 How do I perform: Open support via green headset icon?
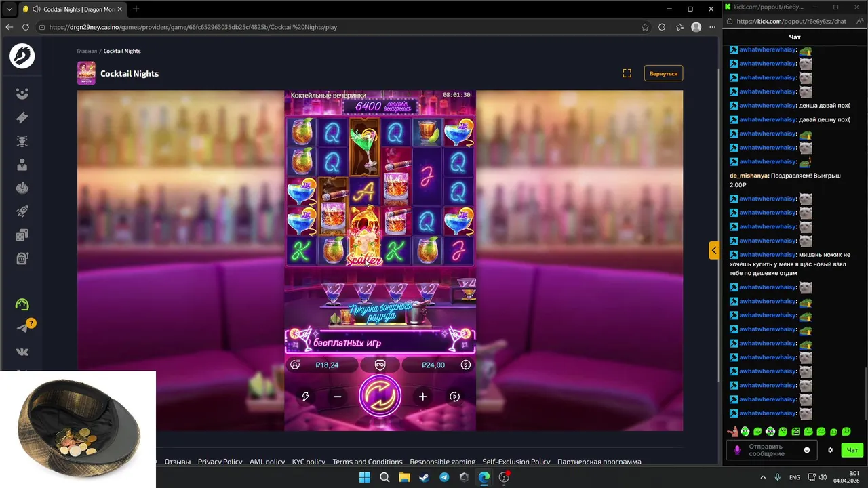tap(22, 304)
